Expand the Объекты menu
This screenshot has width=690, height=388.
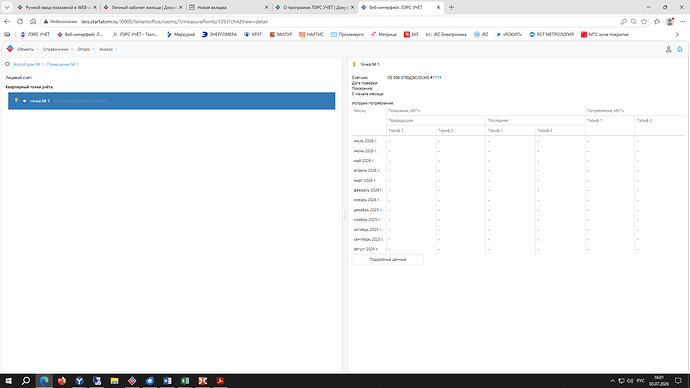[x=27, y=49]
